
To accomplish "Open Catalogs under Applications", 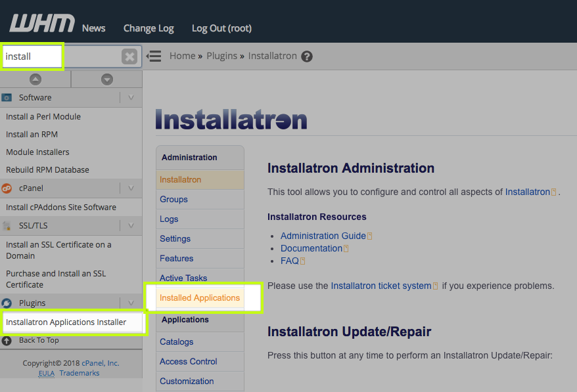I will (200, 341).
